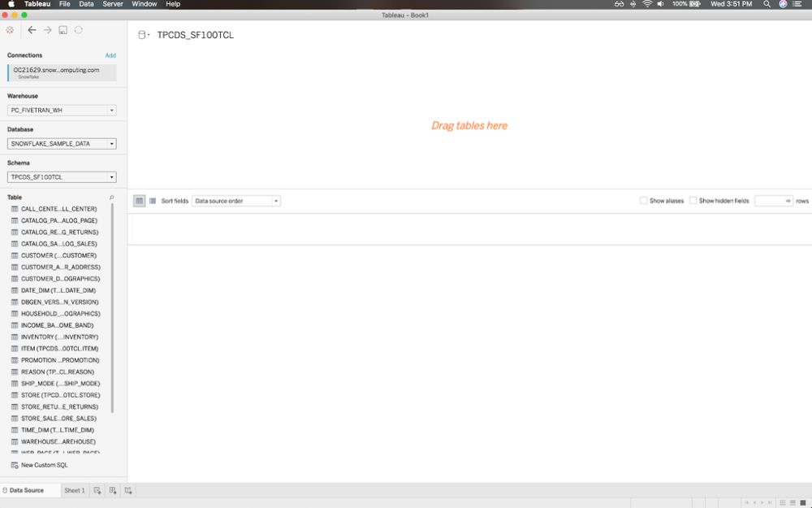This screenshot has width=812, height=508.
Task: Click the table icon beside CALL_CENTE...LL_CENTER
Action: pos(15,209)
